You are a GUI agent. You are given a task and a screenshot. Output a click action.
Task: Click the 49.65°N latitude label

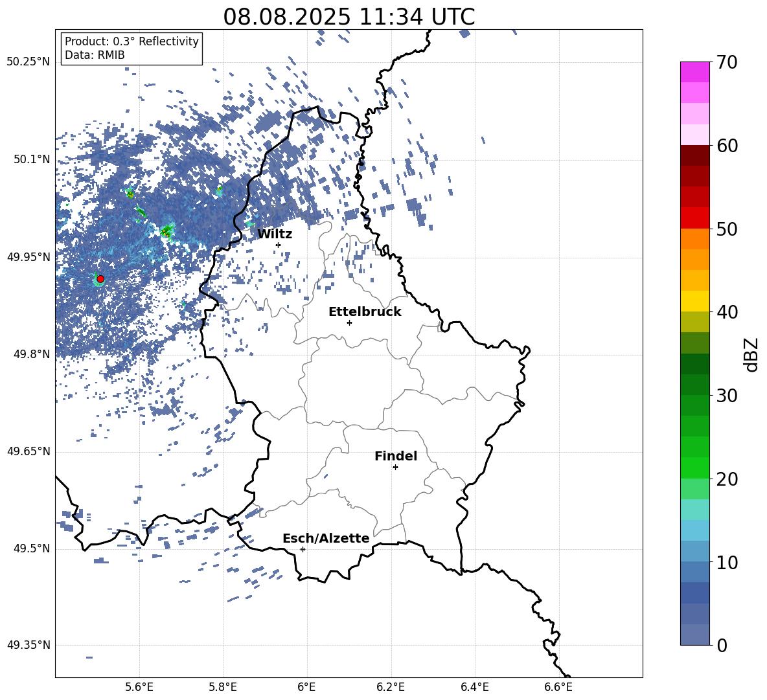tap(29, 451)
